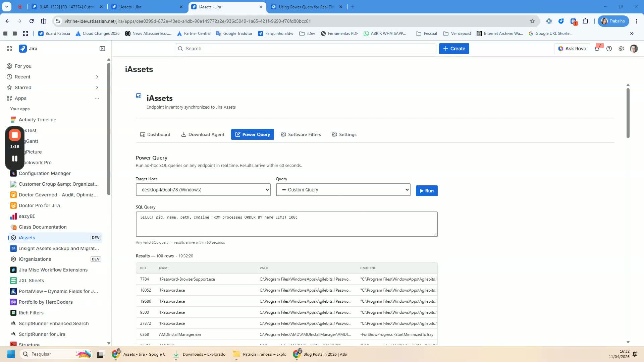The image size is (644, 362).
Task: Open the Activity Timeline app
Action: click(37, 120)
